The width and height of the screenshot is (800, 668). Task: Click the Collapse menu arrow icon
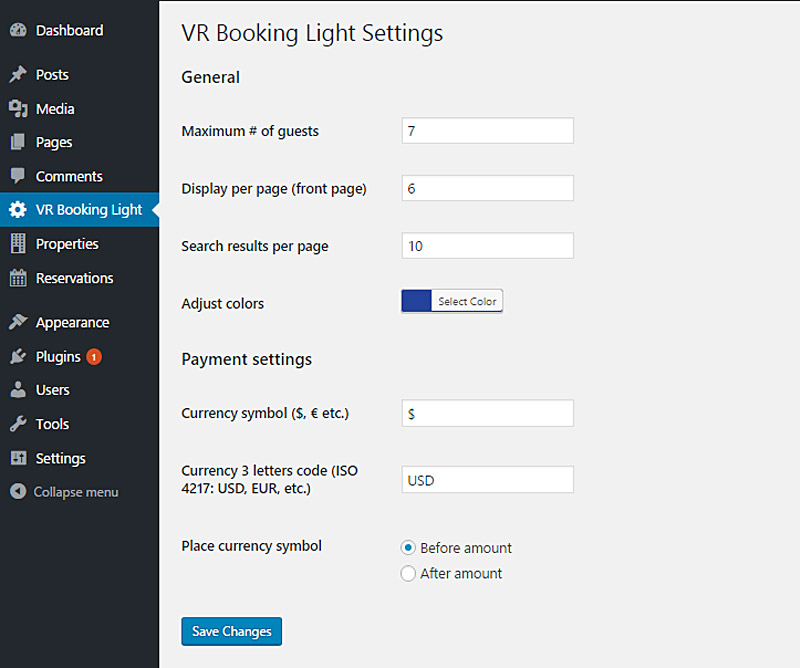coord(18,491)
